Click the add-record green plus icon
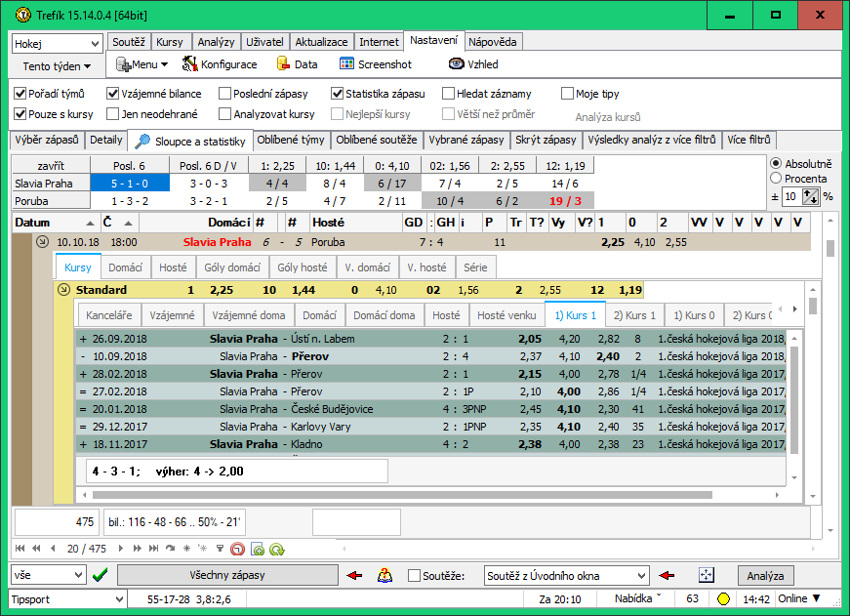 tap(258, 550)
